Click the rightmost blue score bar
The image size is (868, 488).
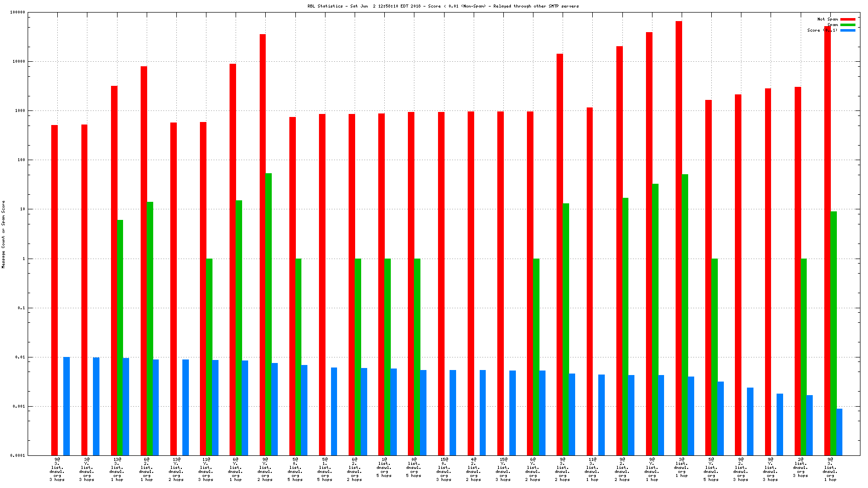(x=839, y=432)
